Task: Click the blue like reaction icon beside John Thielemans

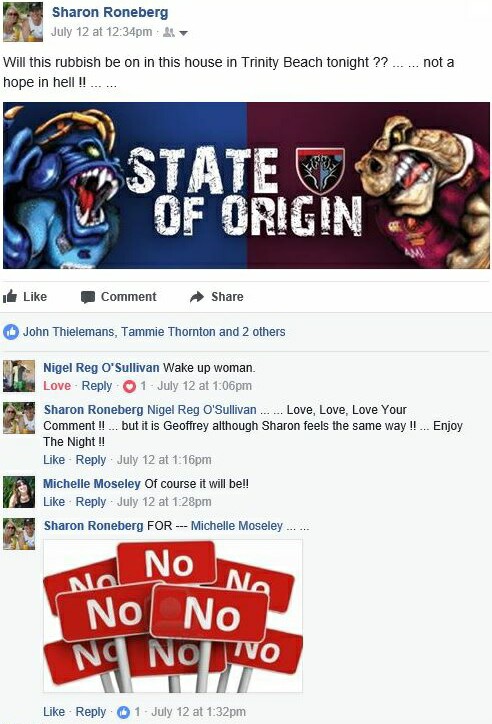Action: click(x=11, y=332)
